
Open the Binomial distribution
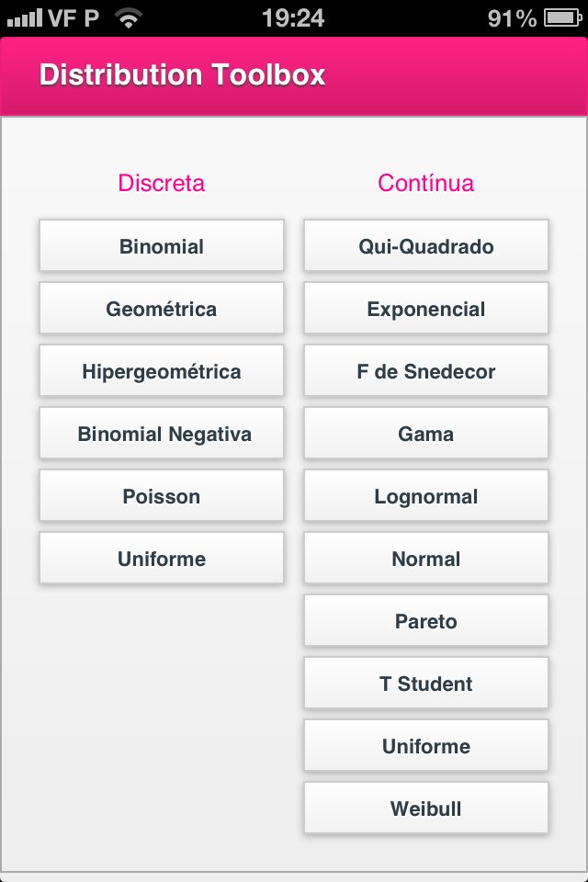click(161, 245)
